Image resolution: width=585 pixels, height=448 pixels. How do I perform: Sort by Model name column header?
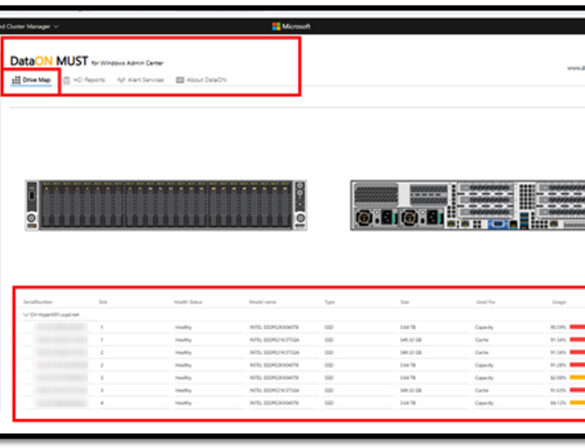263,302
